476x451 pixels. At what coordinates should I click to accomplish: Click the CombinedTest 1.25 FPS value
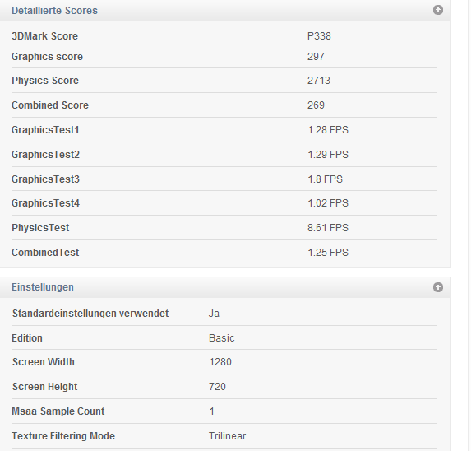328,253
